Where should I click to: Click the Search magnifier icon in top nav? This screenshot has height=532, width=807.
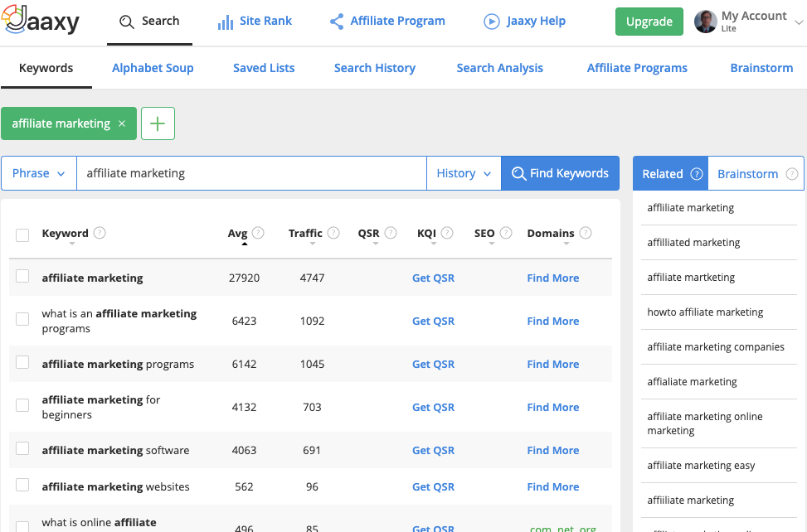coord(127,22)
